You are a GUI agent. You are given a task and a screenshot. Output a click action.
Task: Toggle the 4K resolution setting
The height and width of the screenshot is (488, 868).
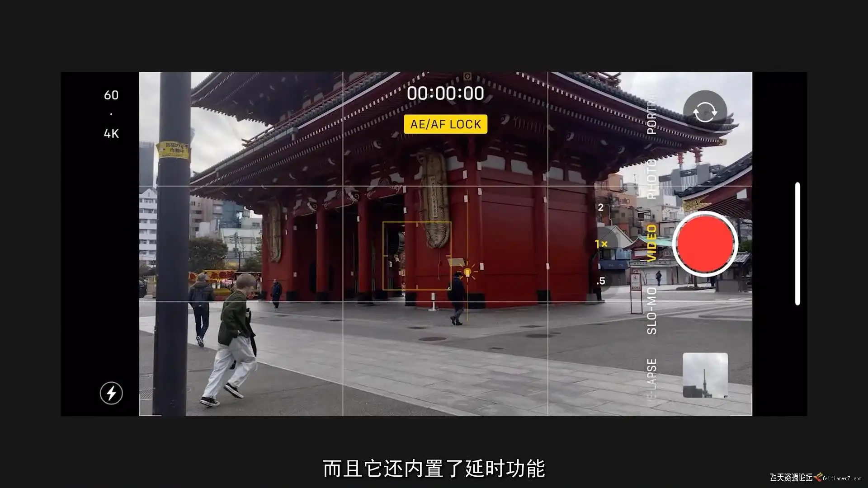[111, 134]
